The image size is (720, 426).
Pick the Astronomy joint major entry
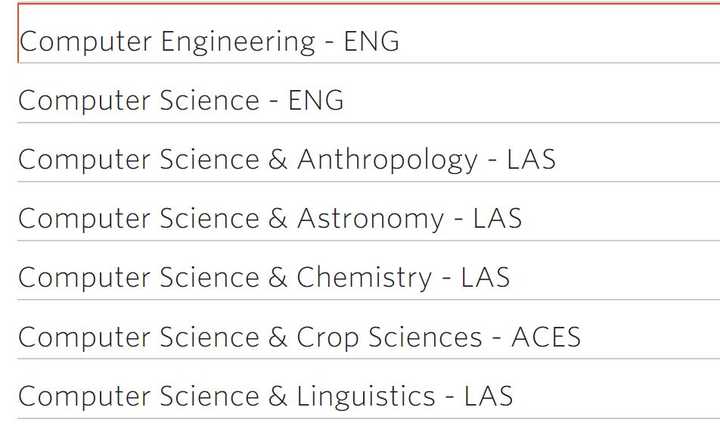369,211
